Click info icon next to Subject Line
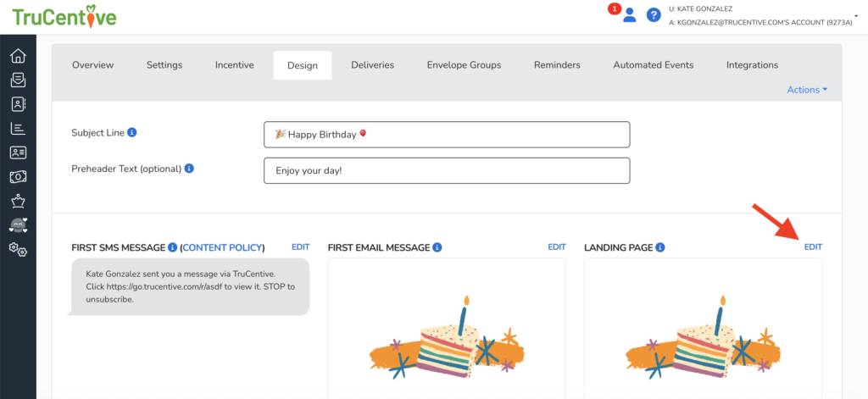The height and width of the screenshot is (399, 868). (132, 133)
